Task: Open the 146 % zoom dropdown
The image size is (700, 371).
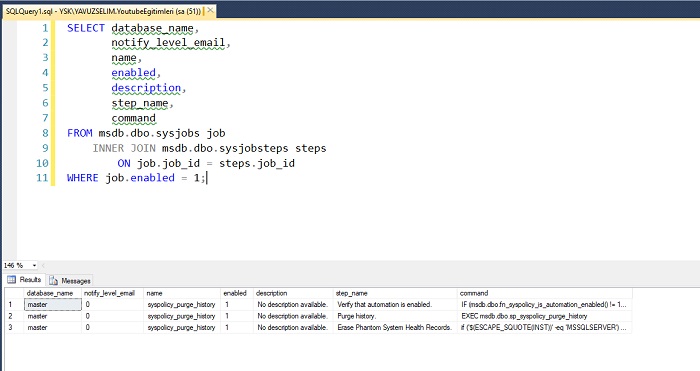Action: coord(34,266)
